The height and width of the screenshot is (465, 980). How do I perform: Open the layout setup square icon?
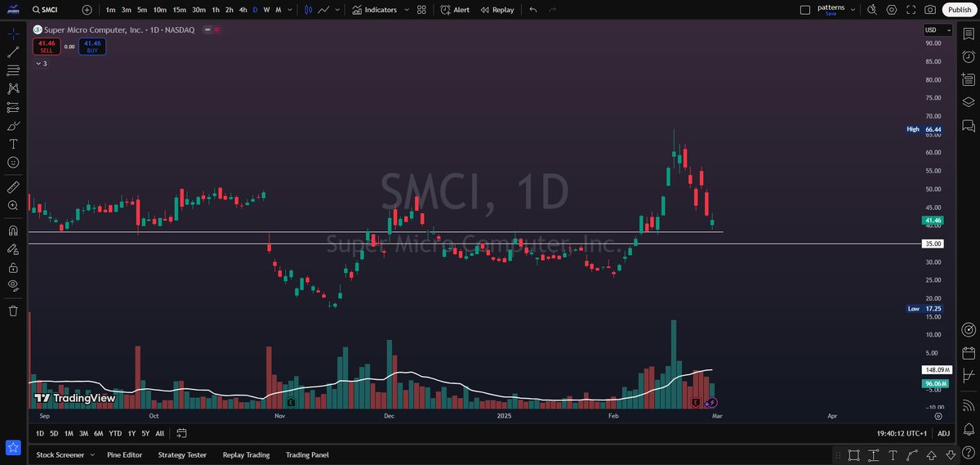click(804, 10)
